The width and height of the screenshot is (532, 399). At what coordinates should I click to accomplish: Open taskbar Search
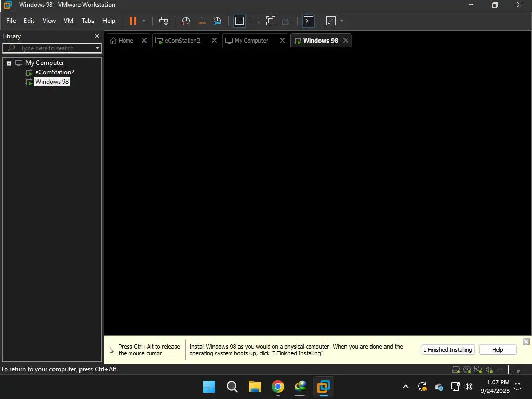(x=232, y=387)
